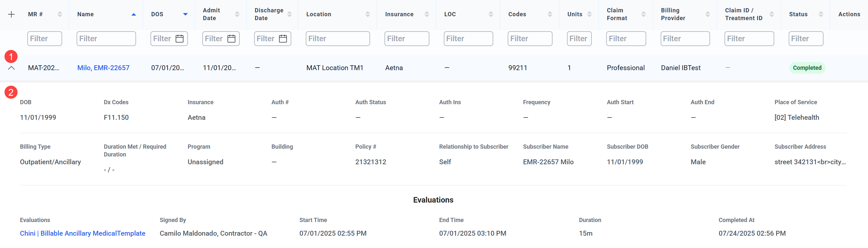
Task: Sort by Billing Provider column arrows
Action: (x=707, y=14)
